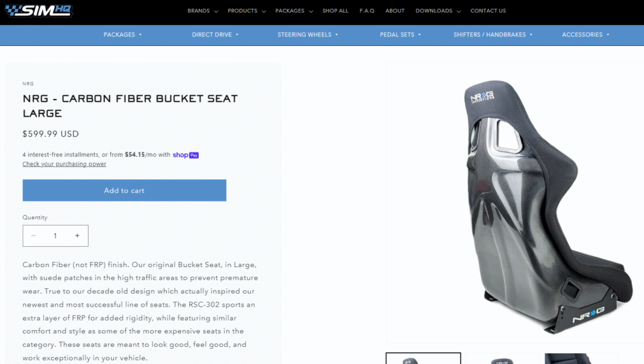Decrease quantity with minus icon
644x364 pixels.
tap(33, 236)
